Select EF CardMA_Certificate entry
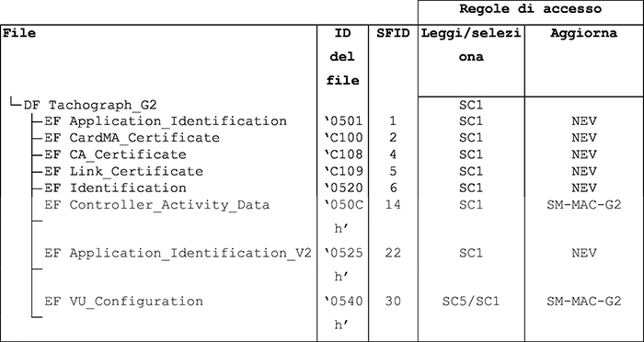Screen dimensions: 644x342 click(132, 138)
